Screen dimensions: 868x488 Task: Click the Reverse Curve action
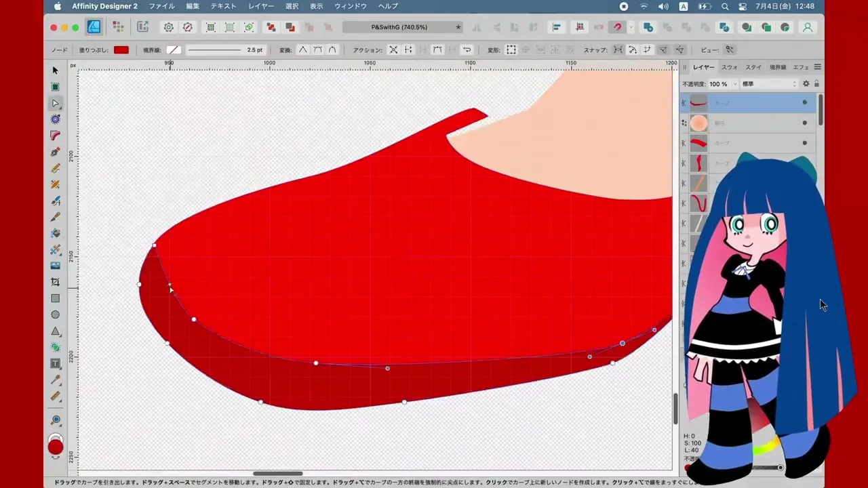tap(467, 49)
